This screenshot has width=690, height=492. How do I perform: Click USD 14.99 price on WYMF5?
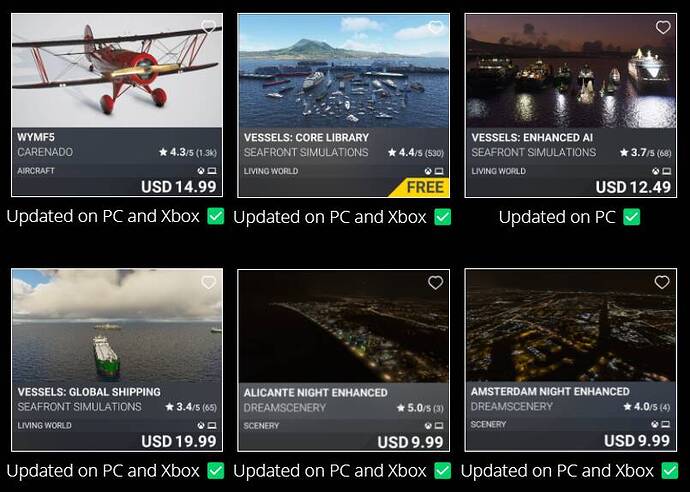tap(179, 187)
